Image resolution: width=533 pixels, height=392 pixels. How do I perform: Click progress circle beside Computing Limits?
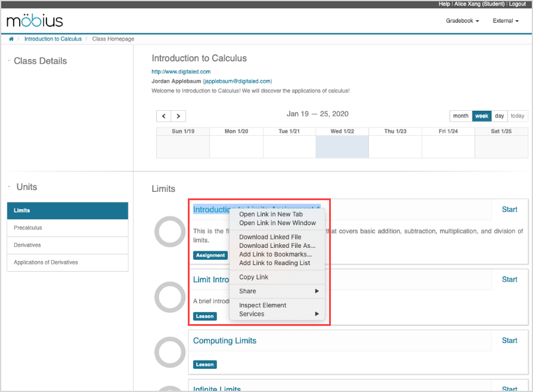click(x=170, y=352)
